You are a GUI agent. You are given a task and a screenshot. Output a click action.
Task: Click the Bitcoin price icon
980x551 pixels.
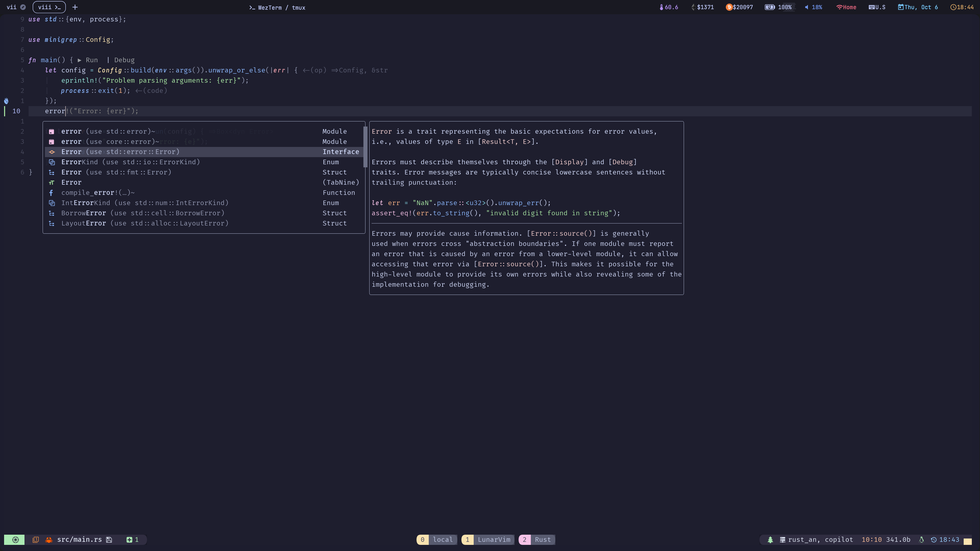729,7
